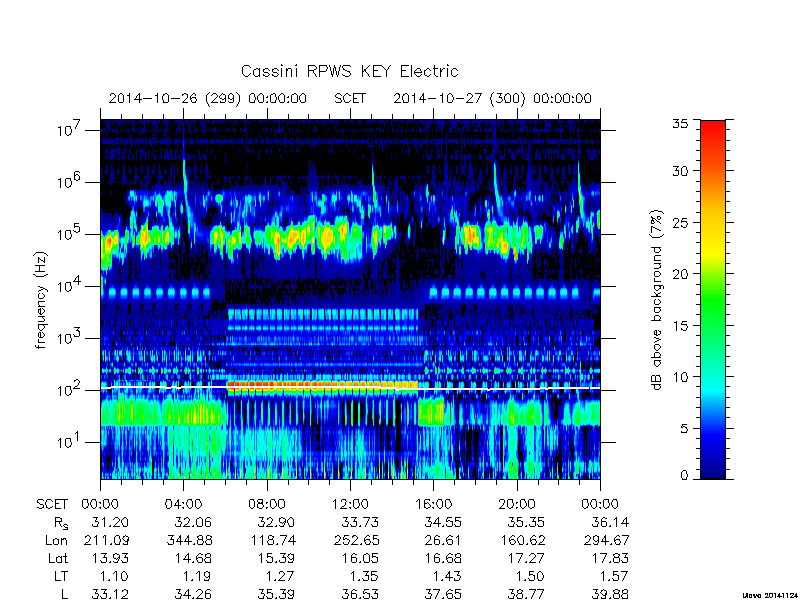800x600 pixels.
Task: Click the 10^4 frequency tick label
Action: [70, 285]
